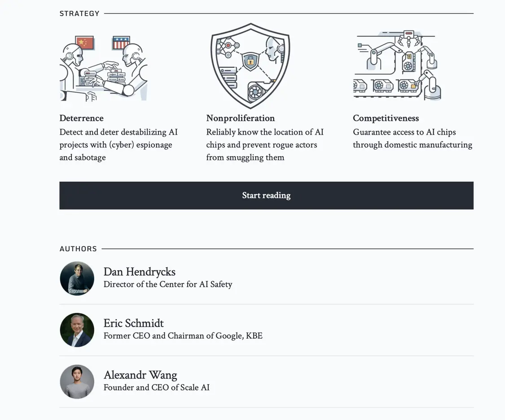Image resolution: width=505 pixels, height=420 pixels.
Task: Click the Director of the Center for AI Safety text
Action: [168, 284]
